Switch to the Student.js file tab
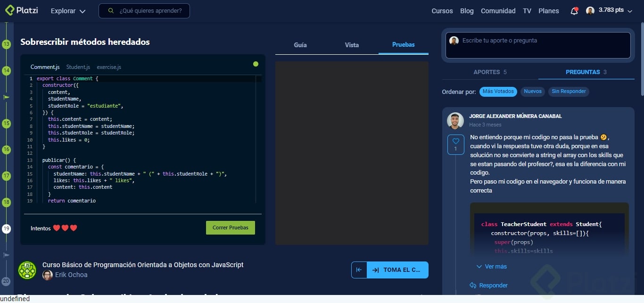The width and height of the screenshot is (644, 303). tap(78, 67)
